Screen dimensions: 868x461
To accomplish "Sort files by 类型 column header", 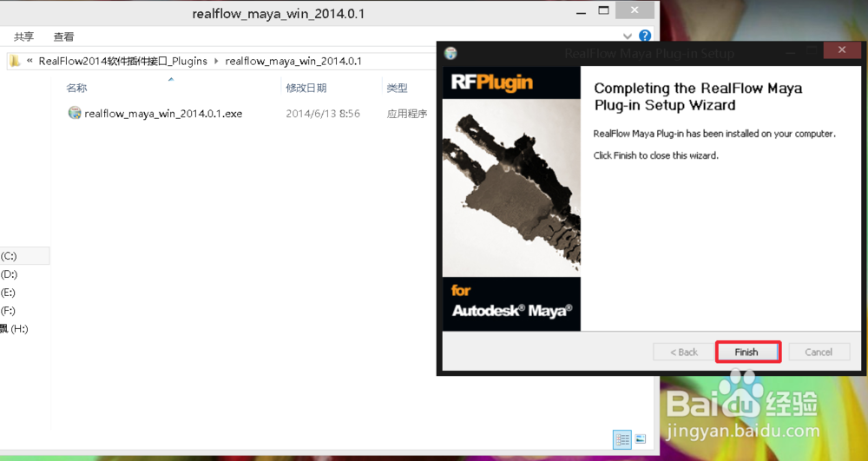I will coord(397,88).
